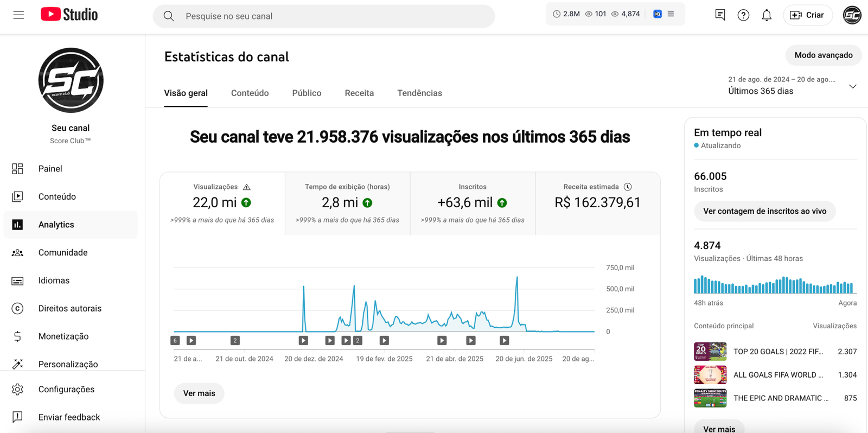Click the warning triangle beside Visualizações
This screenshot has width=868, height=433.
(x=247, y=187)
